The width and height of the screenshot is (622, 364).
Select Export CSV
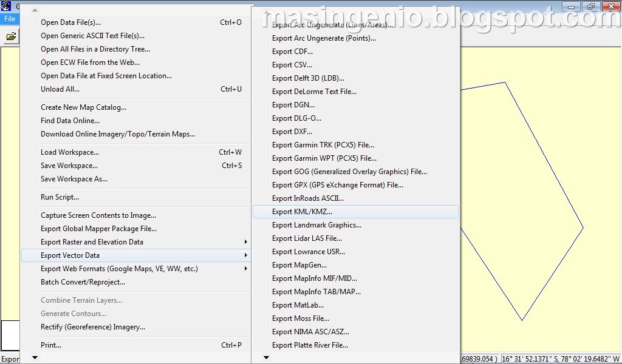tap(290, 64)
